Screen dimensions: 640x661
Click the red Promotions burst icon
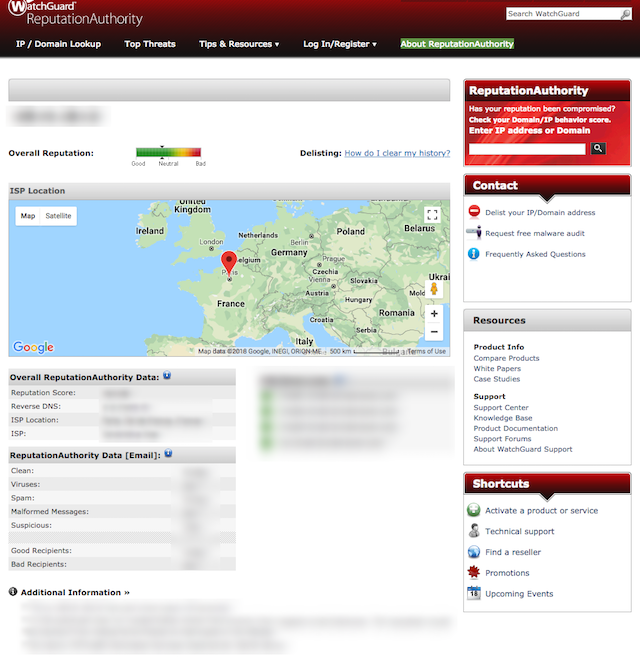[474, 572]
